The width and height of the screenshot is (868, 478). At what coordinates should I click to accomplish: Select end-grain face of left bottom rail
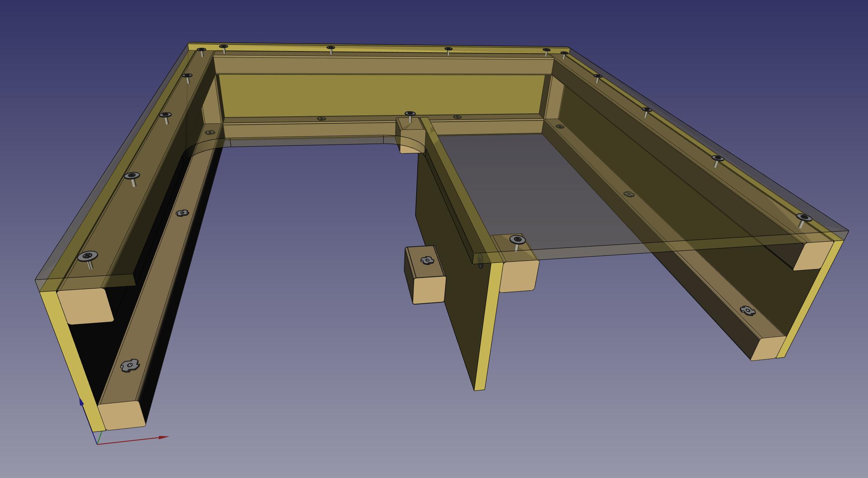pos(122,416)
